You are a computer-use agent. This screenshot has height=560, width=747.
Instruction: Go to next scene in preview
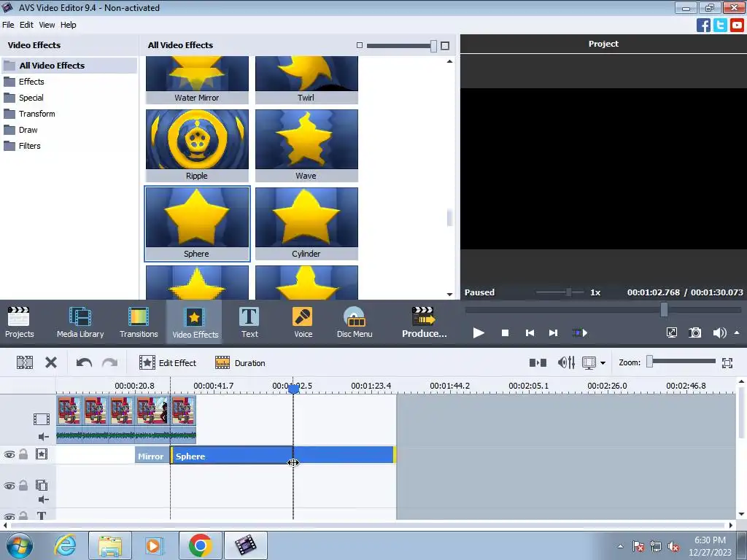580,332
